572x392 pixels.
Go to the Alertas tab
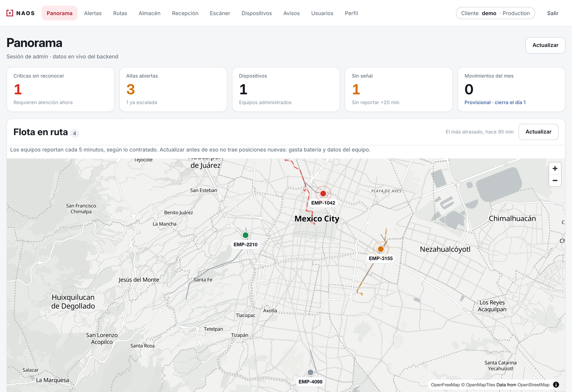93,13
